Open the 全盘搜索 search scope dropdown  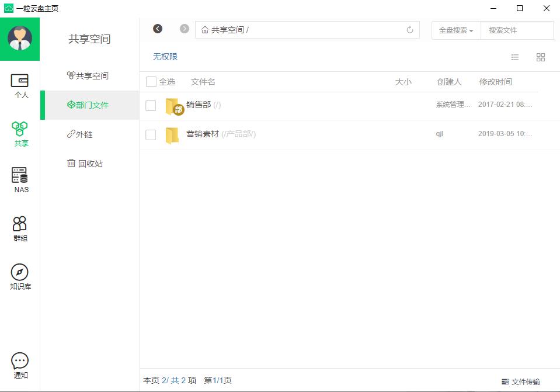coord(455,30)
